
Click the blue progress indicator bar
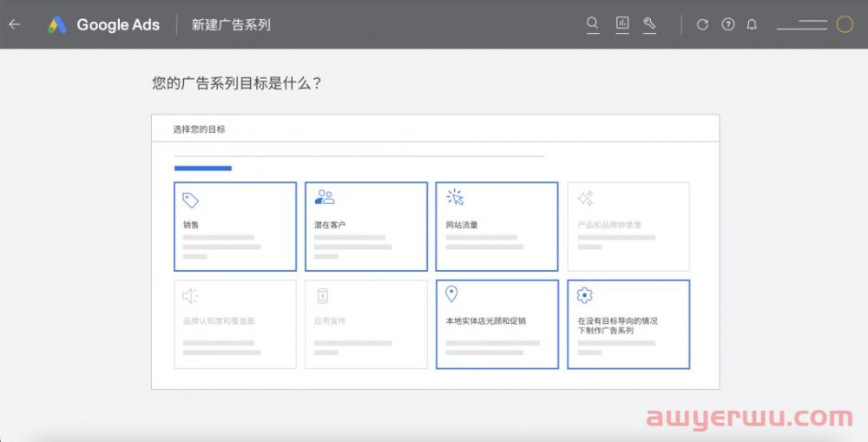(x=202, y=168)
